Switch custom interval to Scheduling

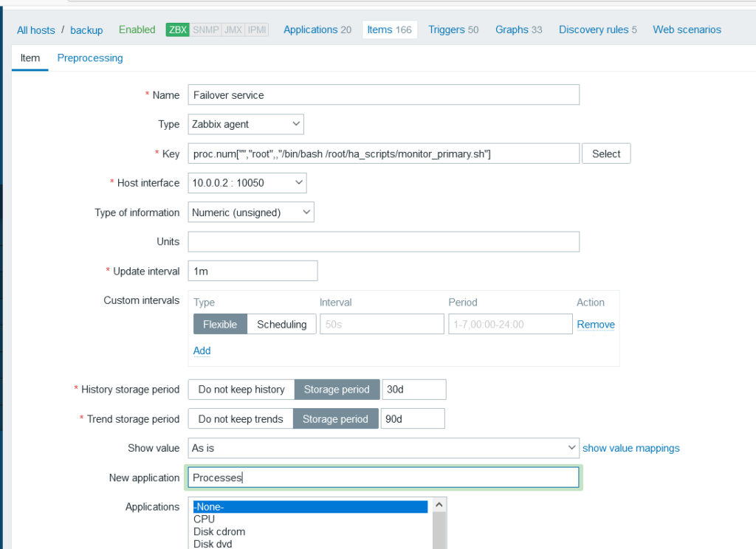point(281,324)
